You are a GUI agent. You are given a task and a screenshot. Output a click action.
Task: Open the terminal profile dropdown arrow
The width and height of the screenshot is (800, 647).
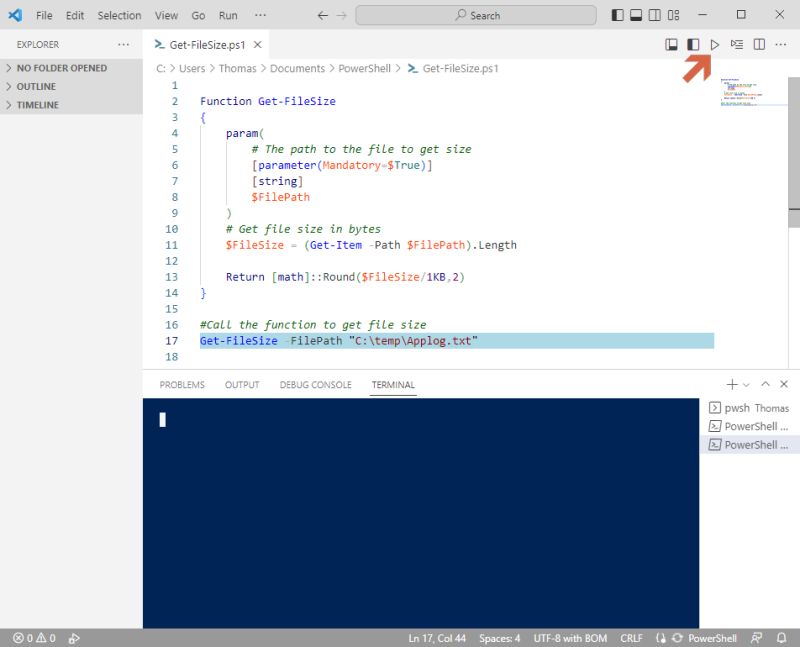click(745, 383)
